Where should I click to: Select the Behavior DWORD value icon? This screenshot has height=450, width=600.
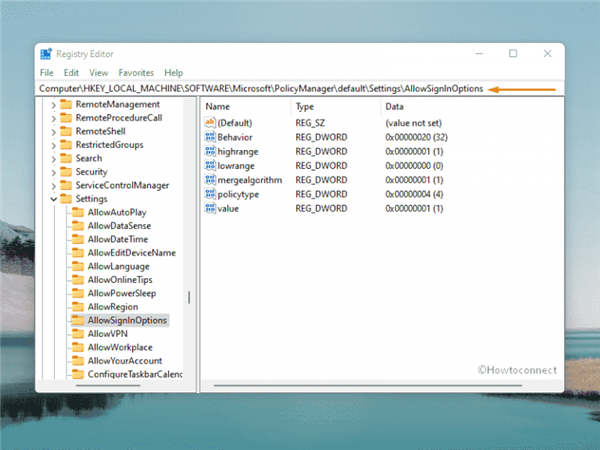(x=210, y=137)
